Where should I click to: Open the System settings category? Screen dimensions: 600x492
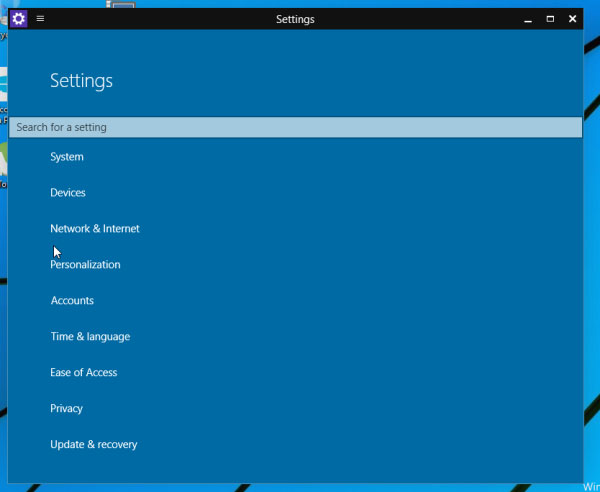click(x=67, y=157)
